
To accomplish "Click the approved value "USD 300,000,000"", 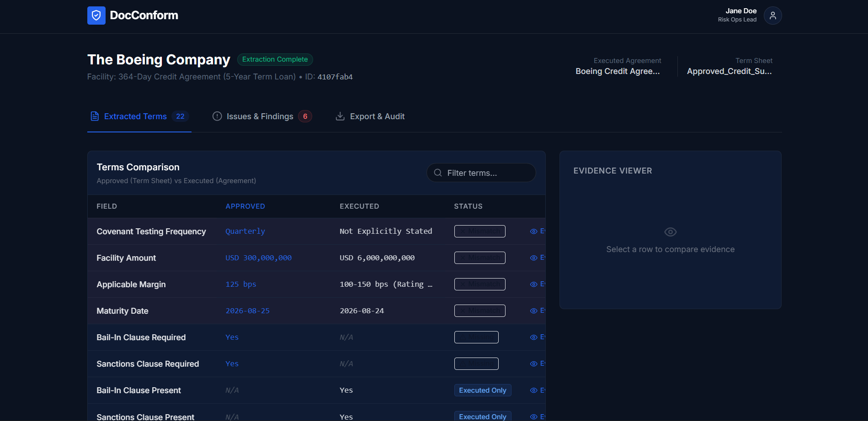I will click(x=258, y=258).
